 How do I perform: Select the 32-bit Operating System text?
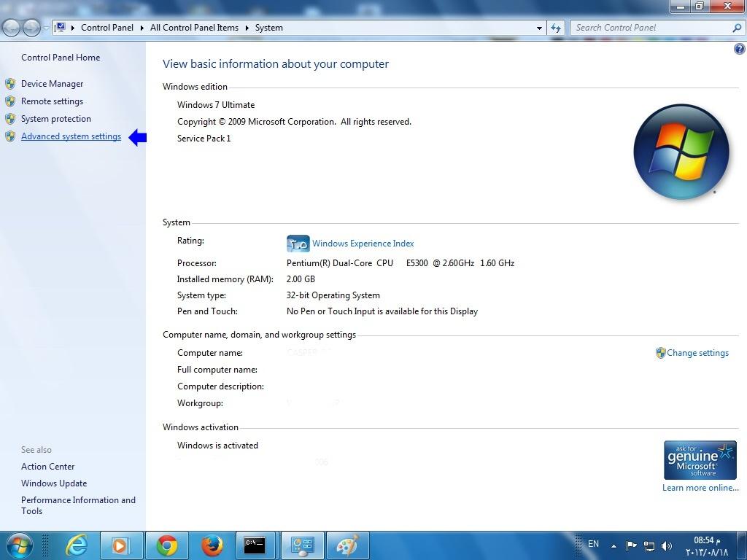(x=333, y=295)
